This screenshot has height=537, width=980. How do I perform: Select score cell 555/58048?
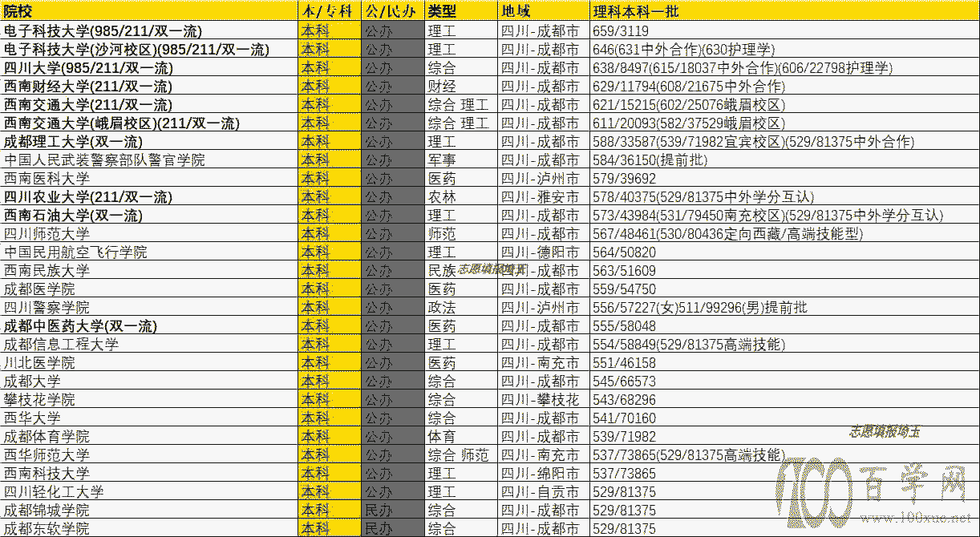coord(784,326)
